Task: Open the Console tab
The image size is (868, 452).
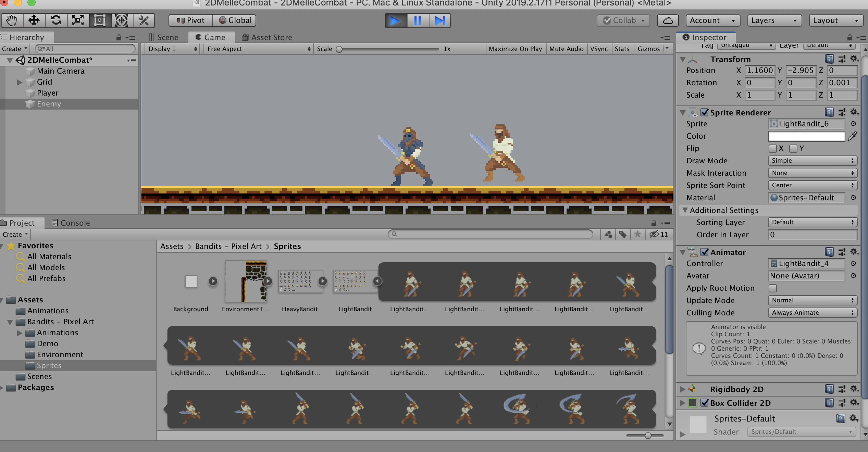Action: [x=71, y=223]
